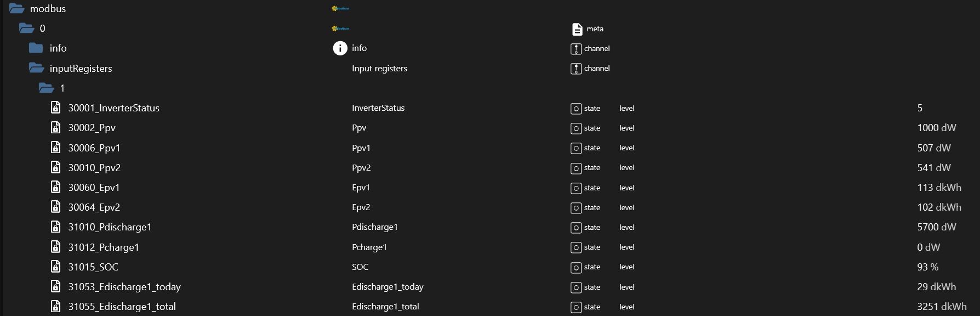Click the 1000 dW value for Ppv
Image resolution: width=980 pixels, height=316 pixels.
click(x=937, y=128)
